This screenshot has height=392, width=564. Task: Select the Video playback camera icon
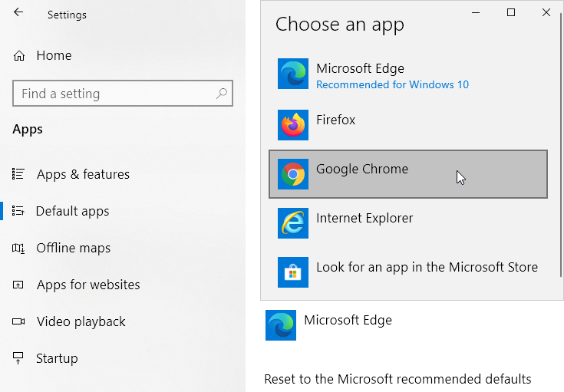point(18,321)
